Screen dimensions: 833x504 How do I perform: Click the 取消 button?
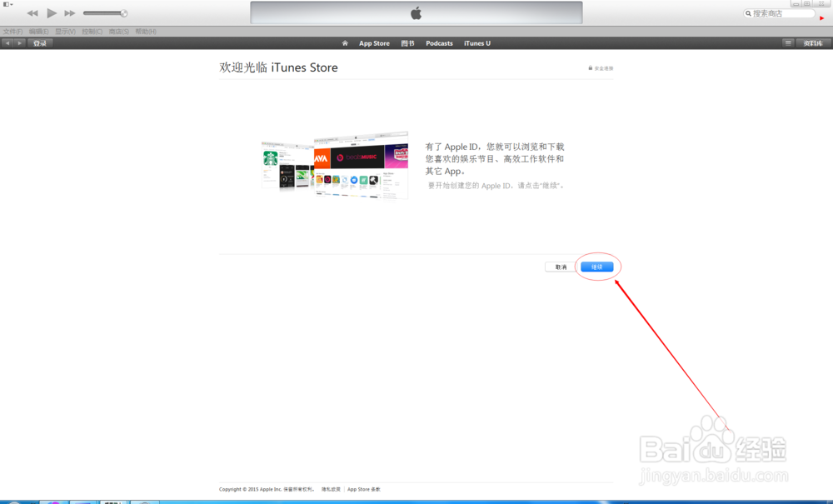coord(559,266)
